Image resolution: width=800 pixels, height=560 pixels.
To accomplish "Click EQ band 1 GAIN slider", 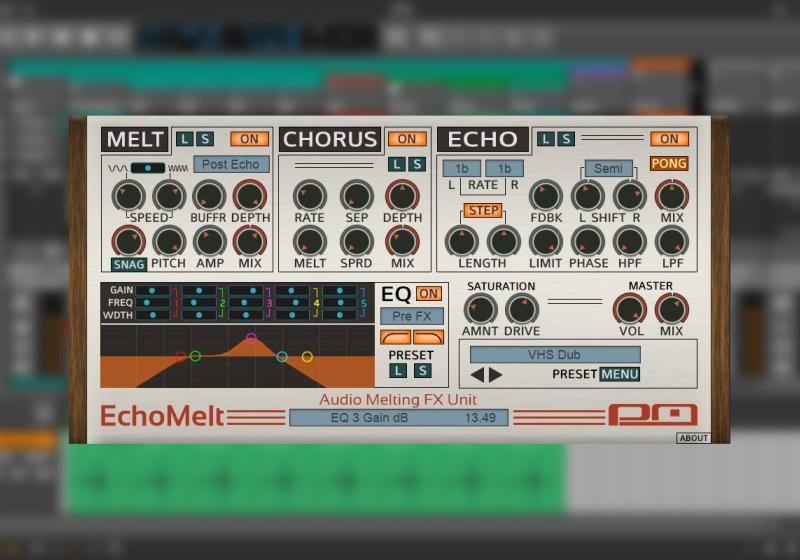I will pyautogui.click(x=153, y=290).
